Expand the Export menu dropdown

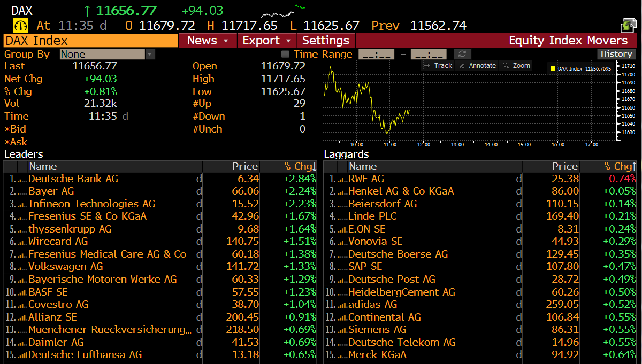(266, 41)
